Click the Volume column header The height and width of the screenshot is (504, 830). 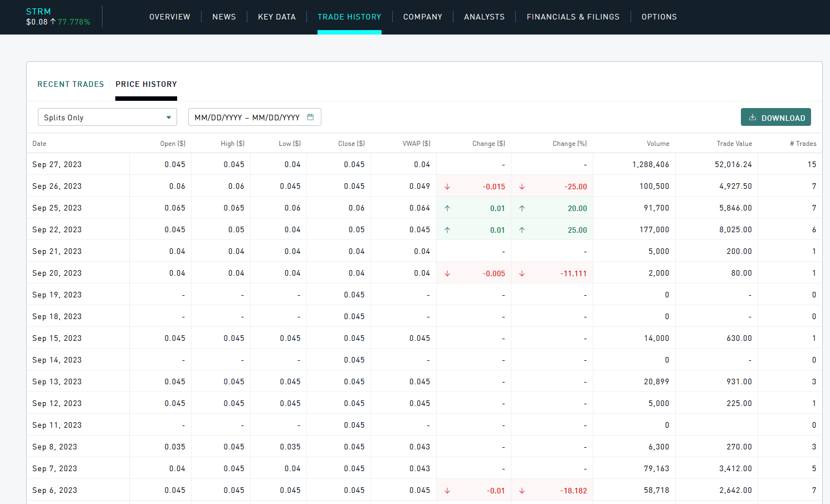[x=658, y=144]
